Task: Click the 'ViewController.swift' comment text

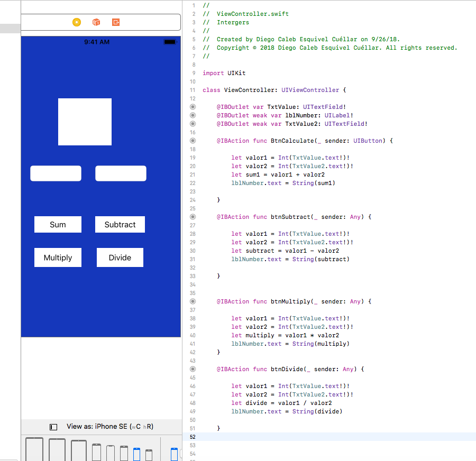Action: pyautogui.click(x=253, y=14)
